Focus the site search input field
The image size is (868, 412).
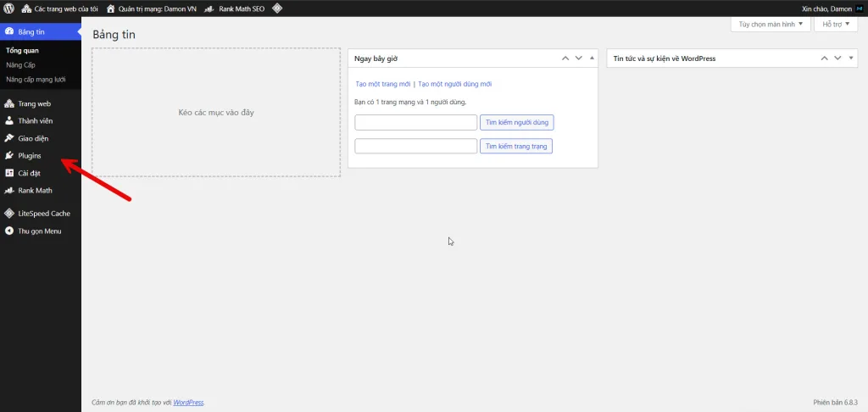[x=415, y=146]
